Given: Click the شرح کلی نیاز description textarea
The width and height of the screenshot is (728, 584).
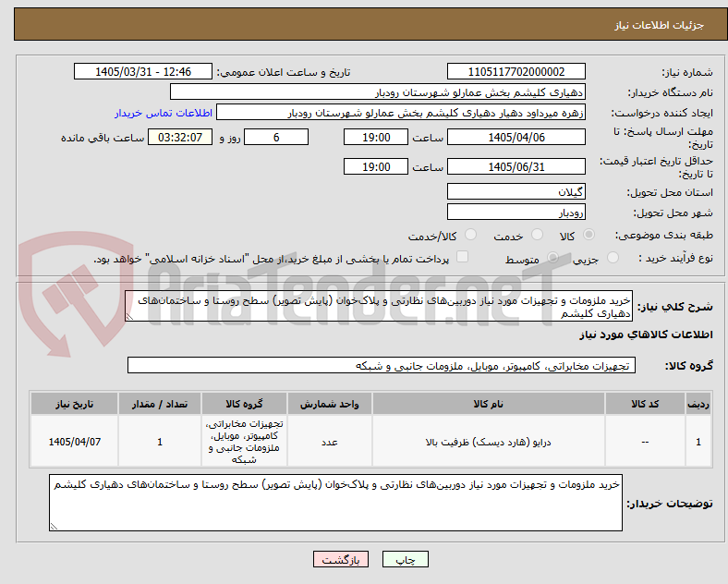Looking at the screenshot, I should 379,307.
